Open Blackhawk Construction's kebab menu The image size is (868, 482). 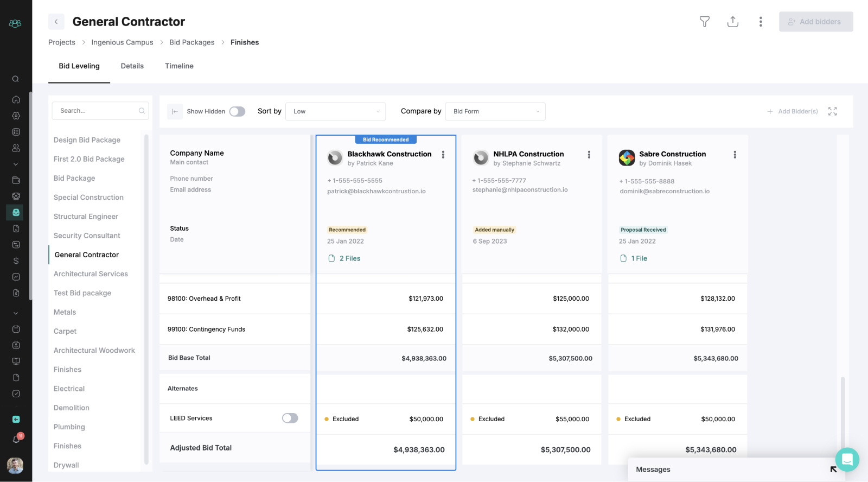tap(443, 155)
